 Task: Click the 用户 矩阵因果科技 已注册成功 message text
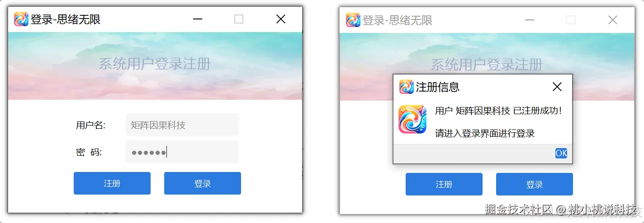coord(498,111)
